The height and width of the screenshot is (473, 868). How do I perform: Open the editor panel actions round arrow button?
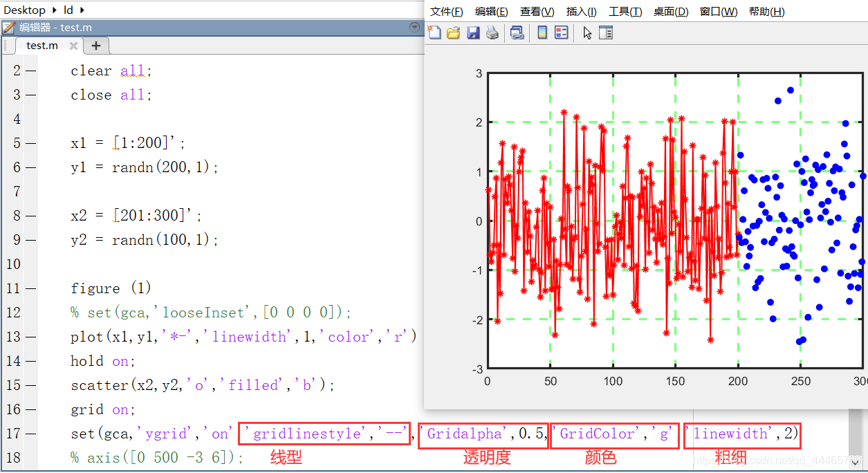tap(415, 27)
